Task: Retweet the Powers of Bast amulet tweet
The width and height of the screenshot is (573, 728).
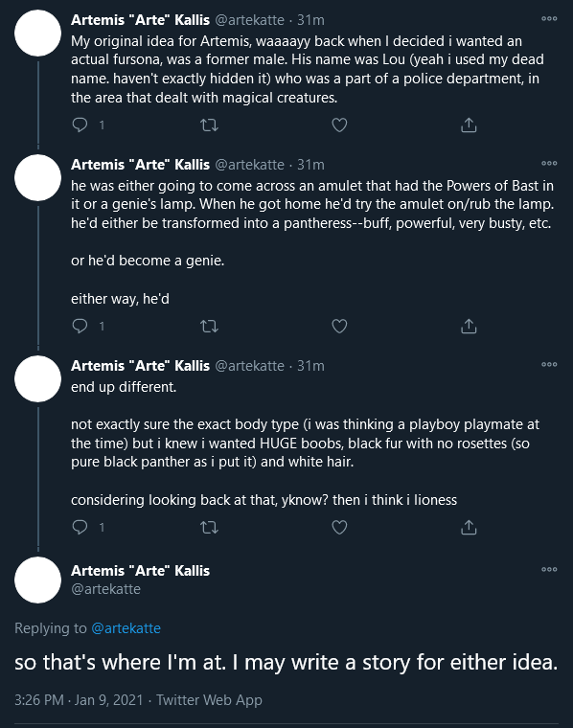Action: click(x=210, y=327)
